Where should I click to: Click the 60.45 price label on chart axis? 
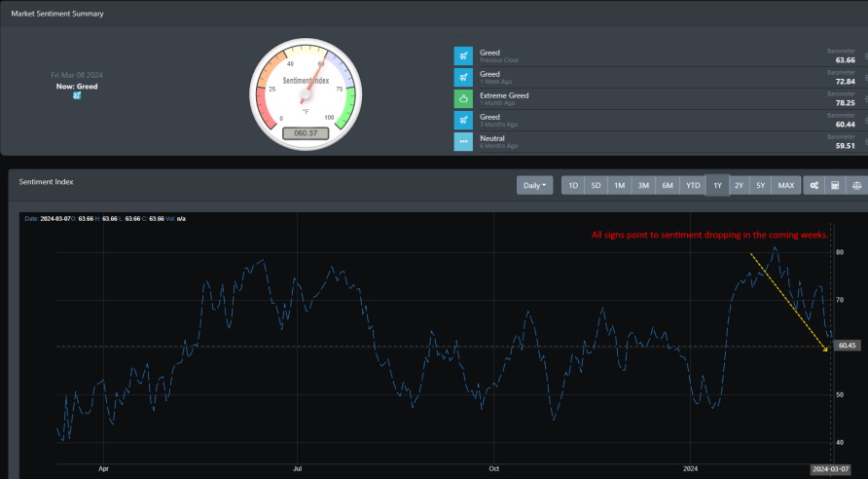coord(847,346)
